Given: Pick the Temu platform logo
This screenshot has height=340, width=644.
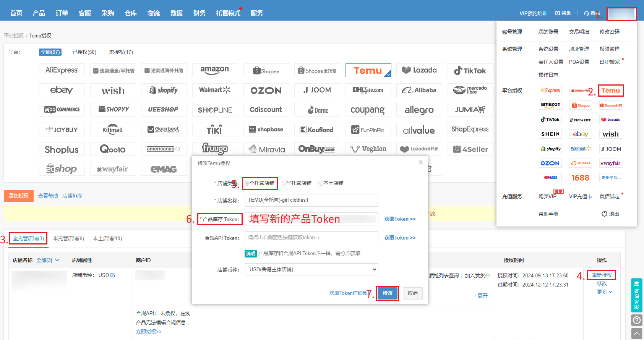Looking at the screenshot, I should click(368, 70).
